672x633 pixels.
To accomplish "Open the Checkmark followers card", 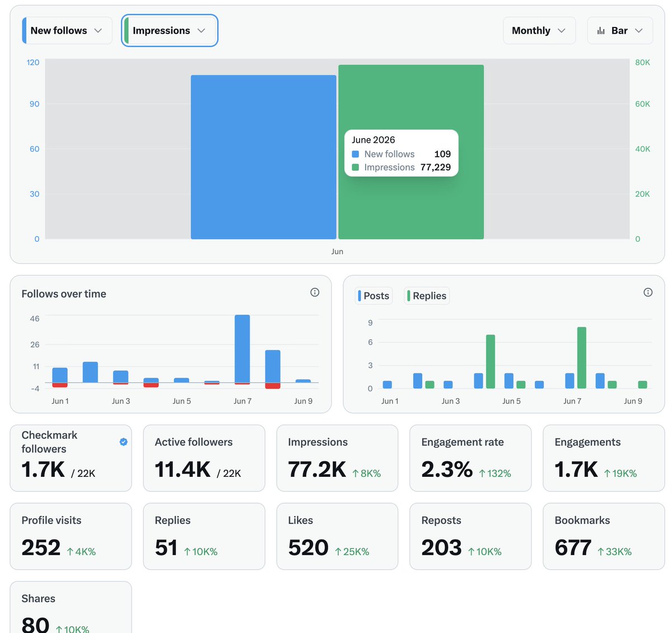I will point(71,458).
